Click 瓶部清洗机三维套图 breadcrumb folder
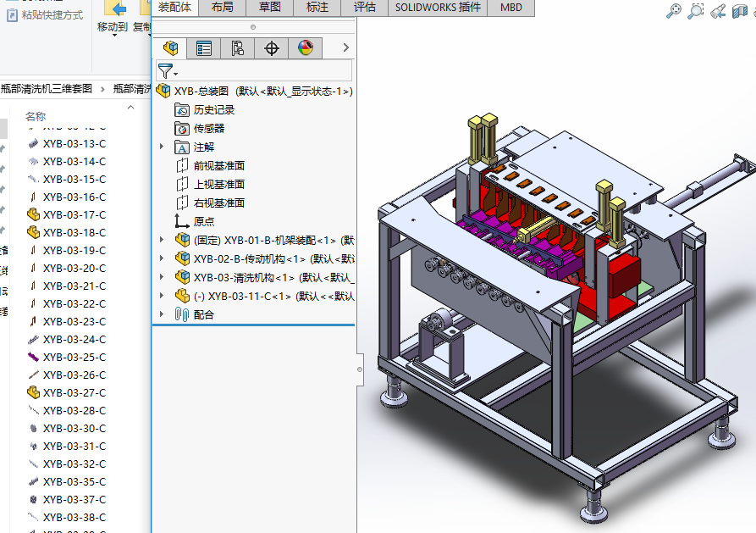 tap(47, 88)
